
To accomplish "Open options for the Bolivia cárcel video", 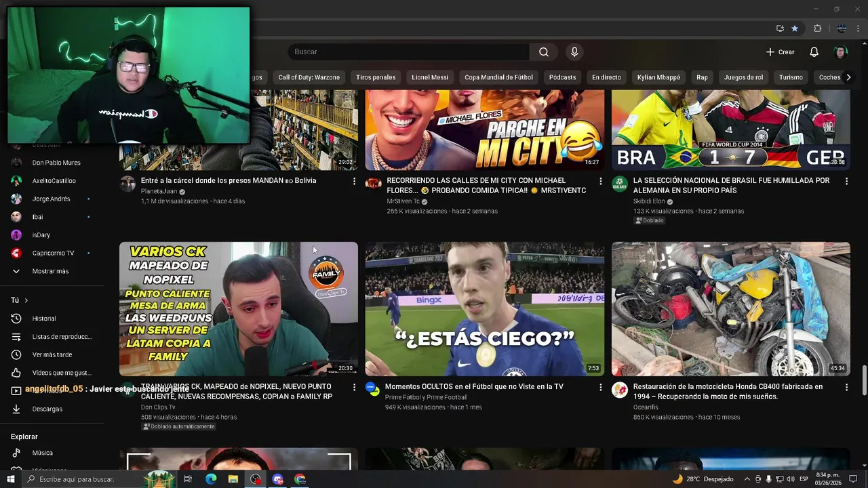I will tap(354, 181).
